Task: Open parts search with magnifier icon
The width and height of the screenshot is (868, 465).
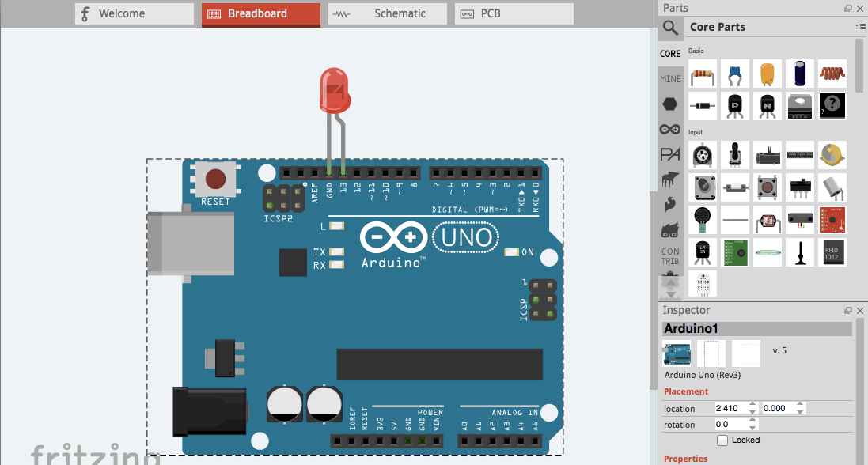Action: (670, 27)
